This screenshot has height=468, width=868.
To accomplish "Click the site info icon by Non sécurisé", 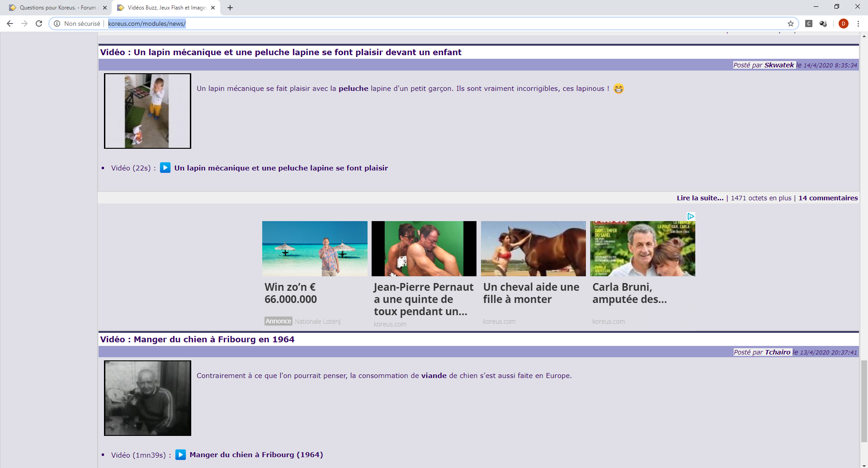I will click(57, 24).
